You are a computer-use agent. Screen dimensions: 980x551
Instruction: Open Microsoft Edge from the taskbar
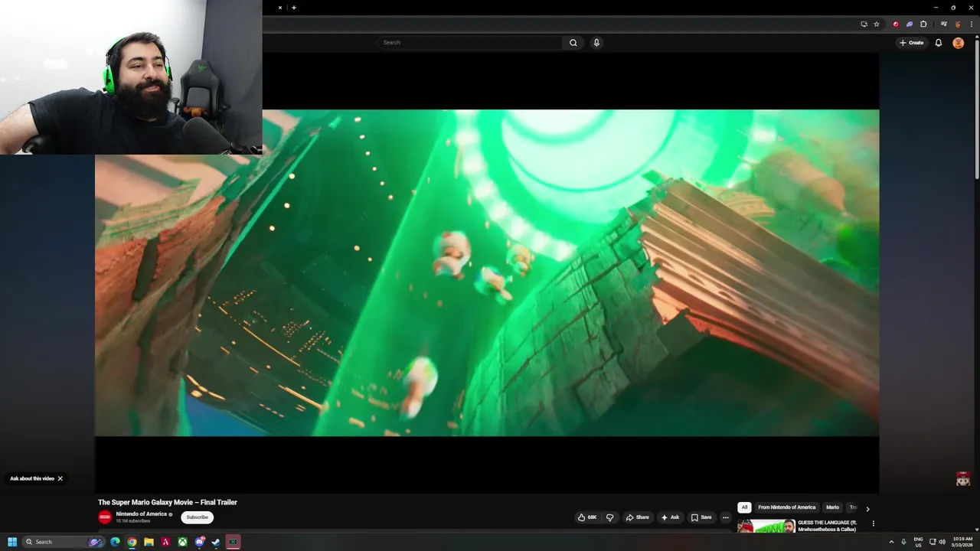(x=115, y=542)
